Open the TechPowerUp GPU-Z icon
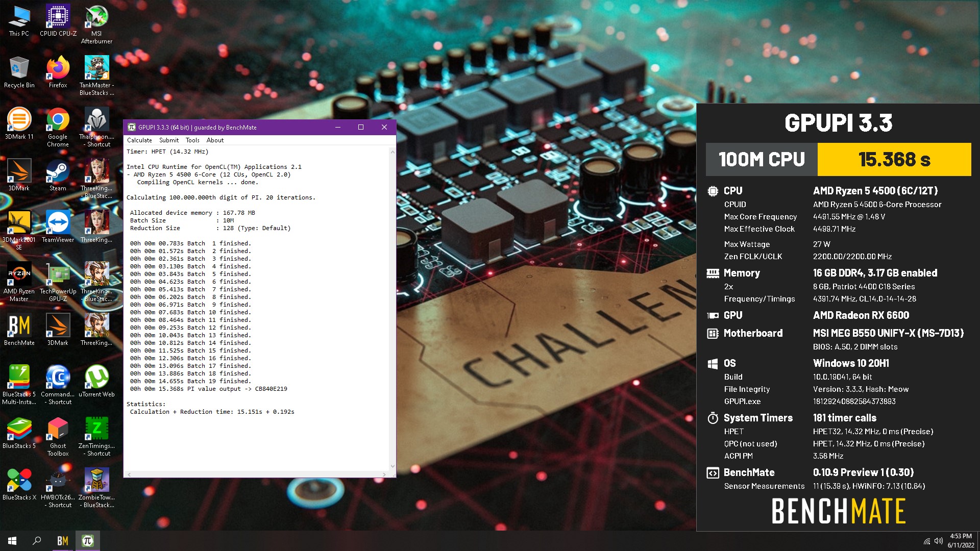The image size is (980, 551). [58, 282]
